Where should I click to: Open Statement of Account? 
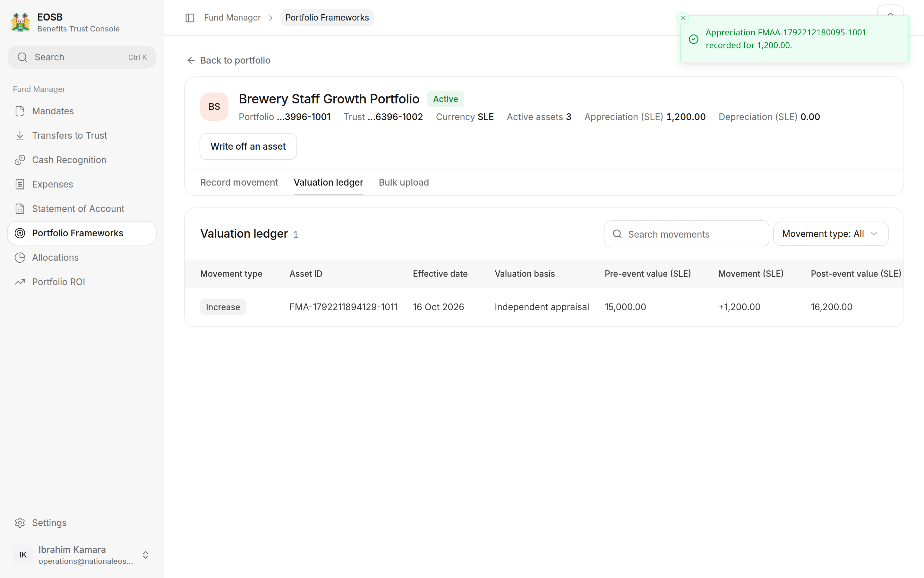coord(82,209)
